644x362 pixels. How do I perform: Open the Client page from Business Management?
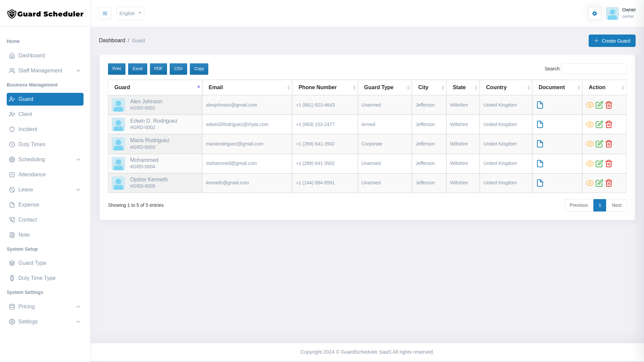[25, 114]
